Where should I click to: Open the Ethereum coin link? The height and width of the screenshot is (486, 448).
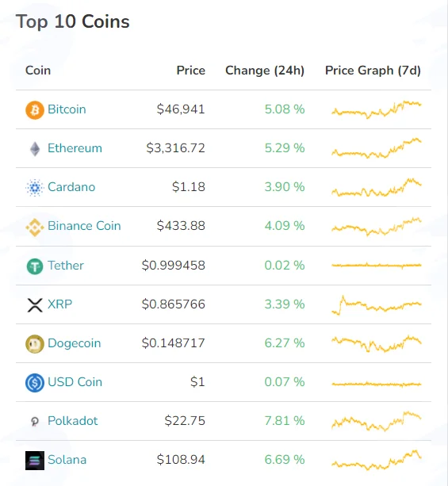pyautogui.click(x=75, y=148)
